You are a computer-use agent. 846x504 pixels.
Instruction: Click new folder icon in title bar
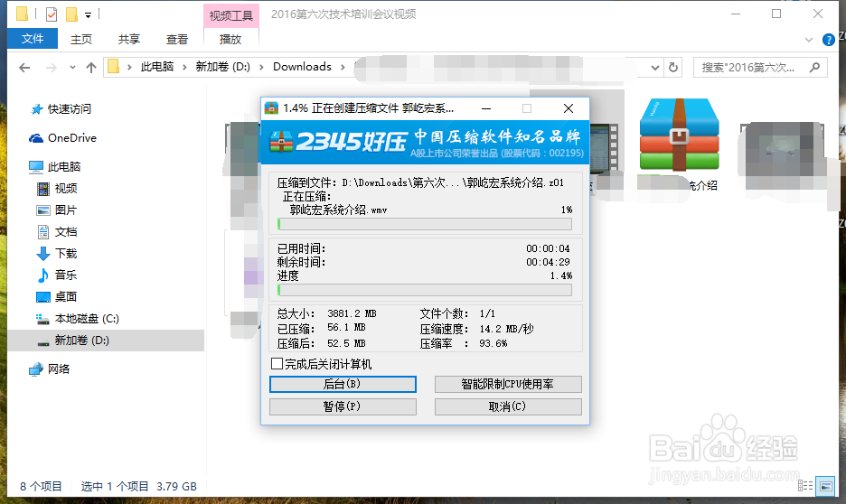[71, 14]
